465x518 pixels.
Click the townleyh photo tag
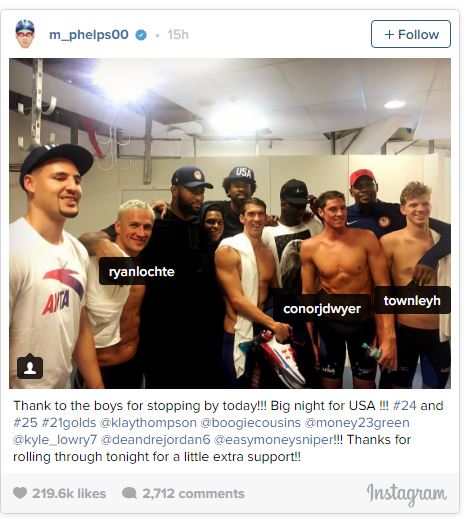412,300
